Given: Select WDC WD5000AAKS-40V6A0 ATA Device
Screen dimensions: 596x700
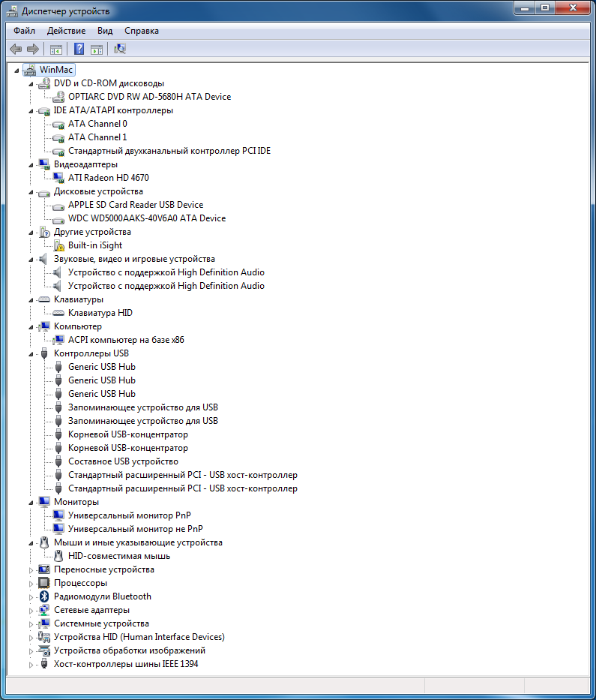Looking at the screenshot, I should point(147,218).
